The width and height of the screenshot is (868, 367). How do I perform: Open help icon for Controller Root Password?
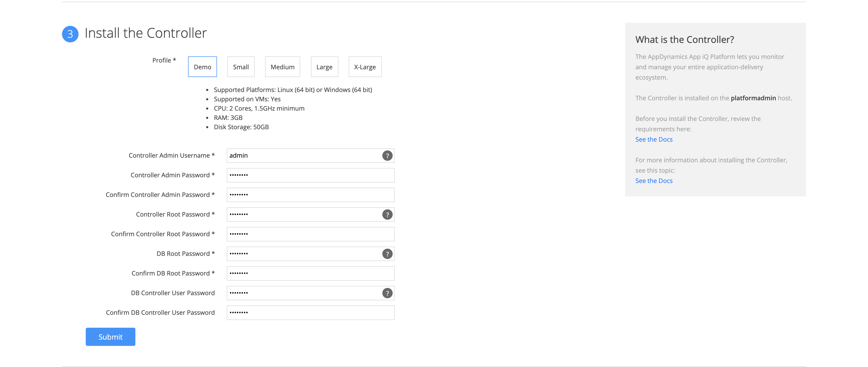click(x=387, y=215)
